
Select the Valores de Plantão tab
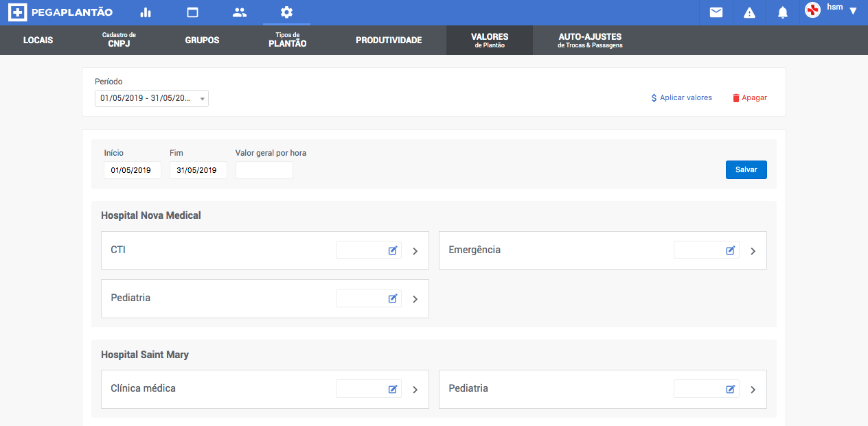pyautogui.click(x=490, y=40)
